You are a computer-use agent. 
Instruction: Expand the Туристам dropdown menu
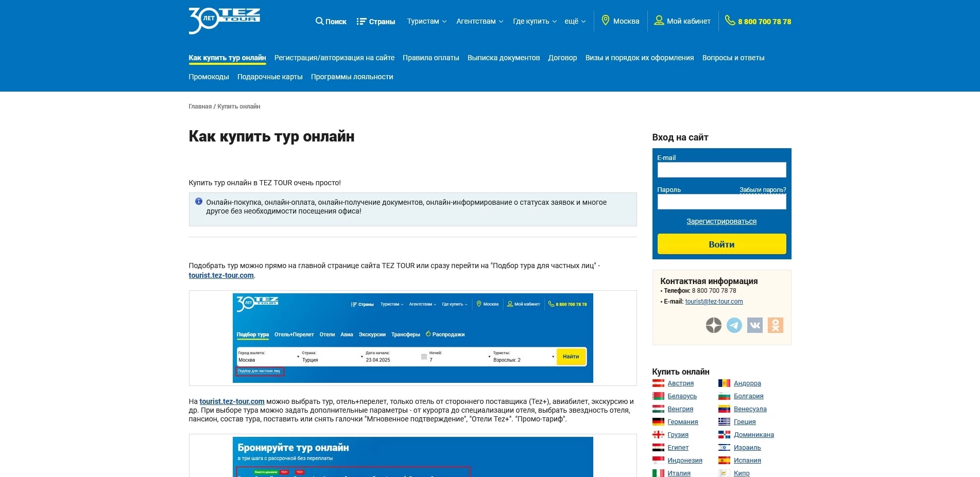tap(426, 21)
